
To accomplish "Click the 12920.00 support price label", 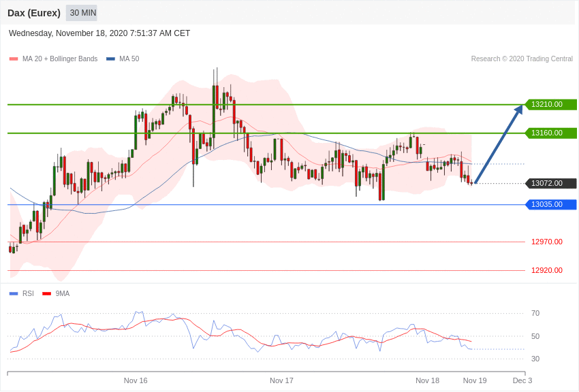I will 547,270.
